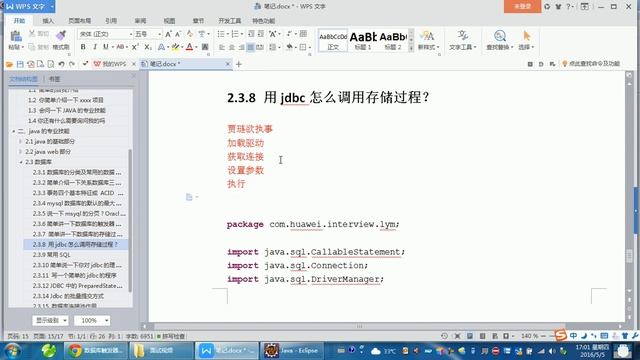Apply italic formatting
Image resolution: width=640 pixels, height=360 pixels.
(95, 47)
